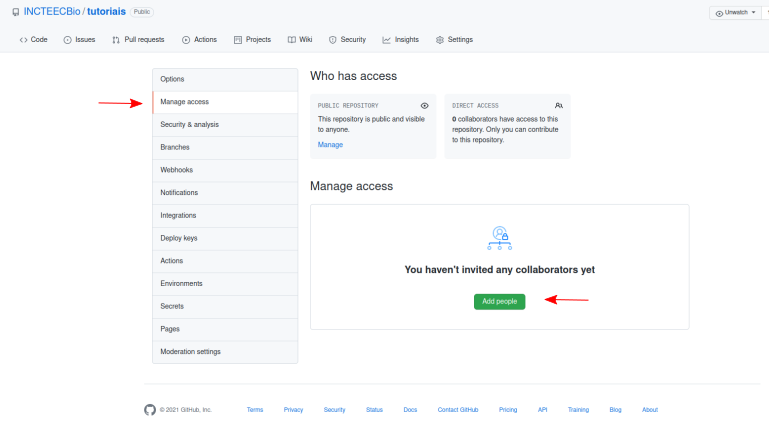Open the Unwatch dropdown
Viewport: 769px width, 436px height.
738,13
